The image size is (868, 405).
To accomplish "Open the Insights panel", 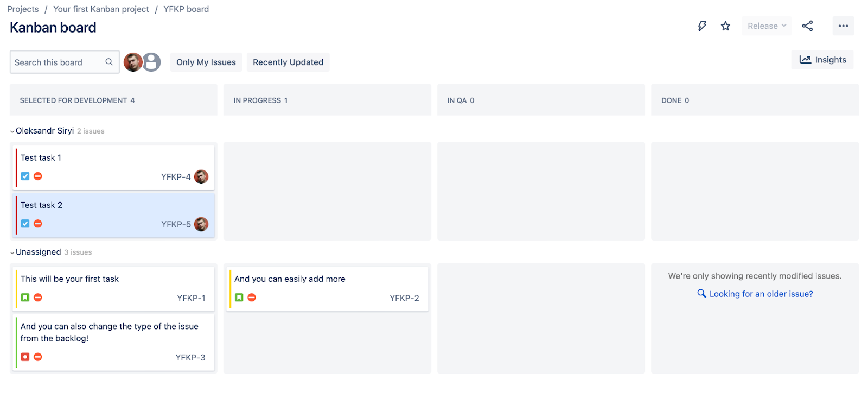I will tap(822, 60).
